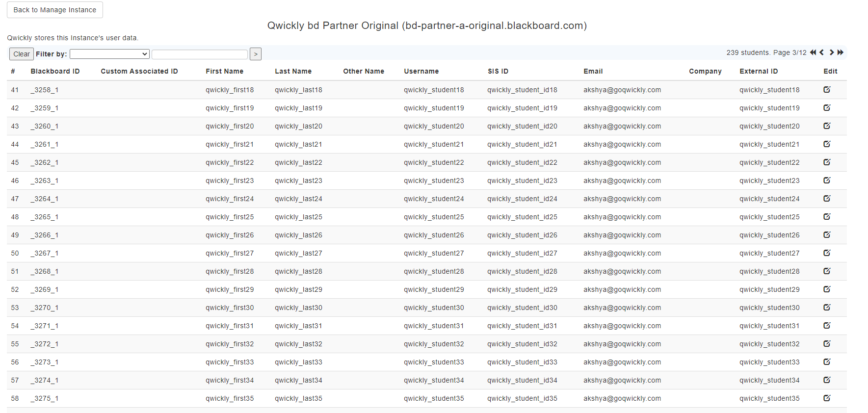Go to the first page of students
Viewport: 868px width, 413px height.
813,52
